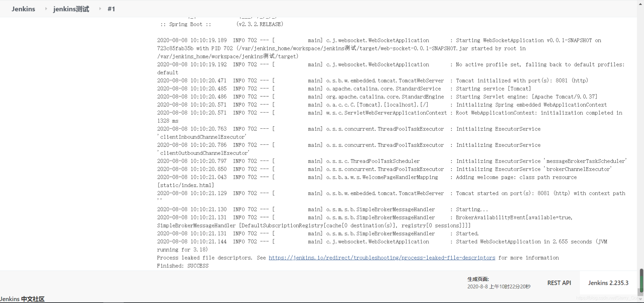644x303 pixels.
Task: Click the 'messageBrokerTaskScheduler' log line
Action: pyautogui.click(x=392, y=161)
